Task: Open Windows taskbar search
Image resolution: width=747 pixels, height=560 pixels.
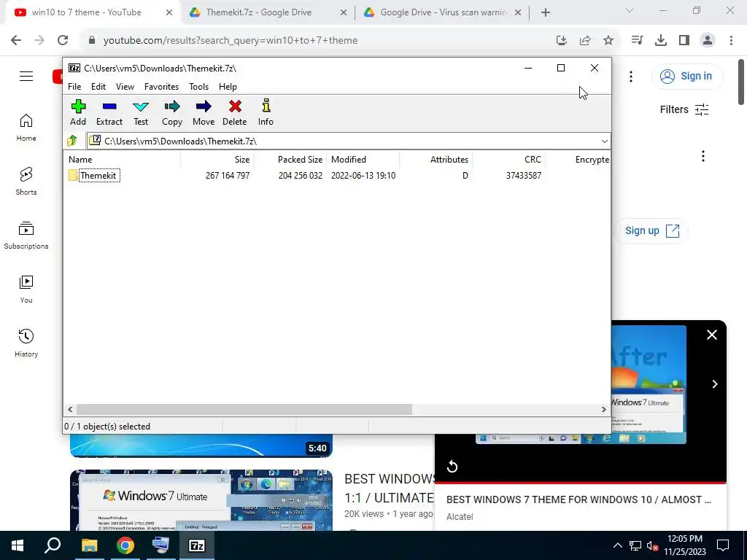Action: (53, 545)
